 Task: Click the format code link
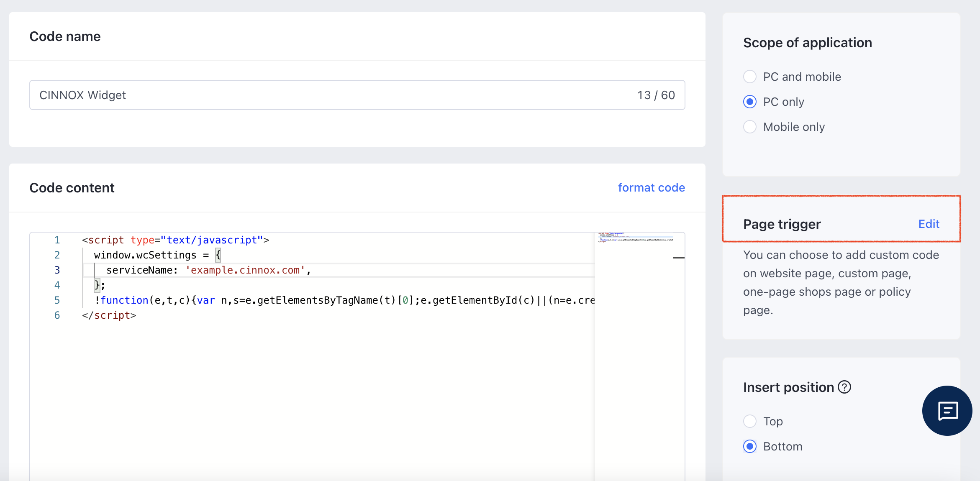(x=652, y=187)
